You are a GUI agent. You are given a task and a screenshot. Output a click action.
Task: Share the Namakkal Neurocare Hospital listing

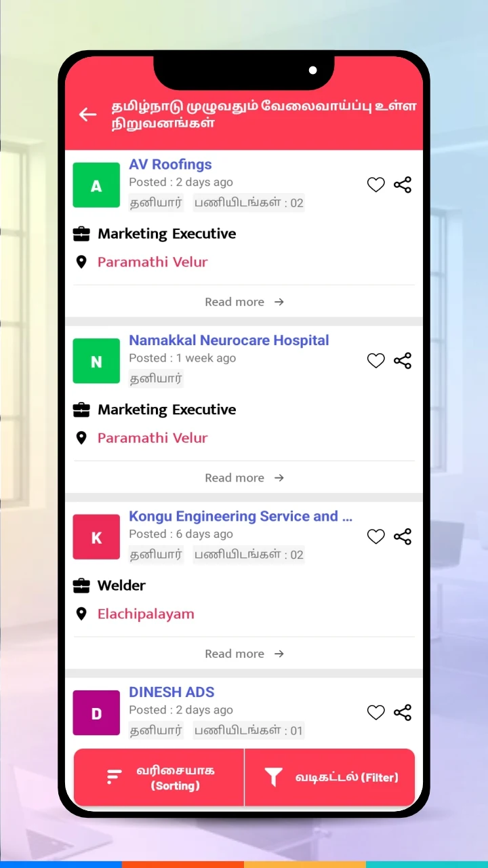pyautogui.click(x=403, y=361)
